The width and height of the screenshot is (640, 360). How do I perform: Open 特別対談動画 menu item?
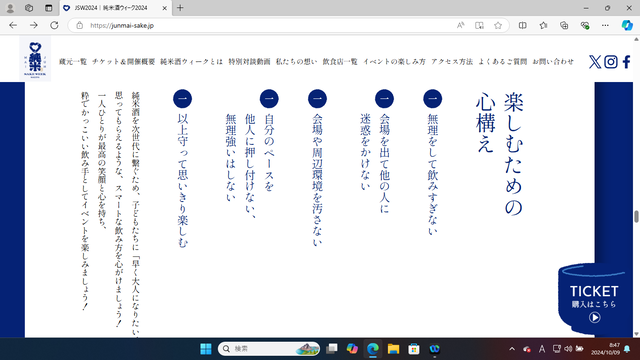(249, 62)
